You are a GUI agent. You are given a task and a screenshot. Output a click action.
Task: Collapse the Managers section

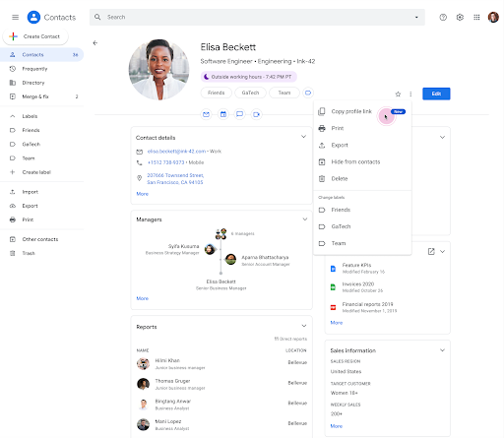(x=305, y=219)
